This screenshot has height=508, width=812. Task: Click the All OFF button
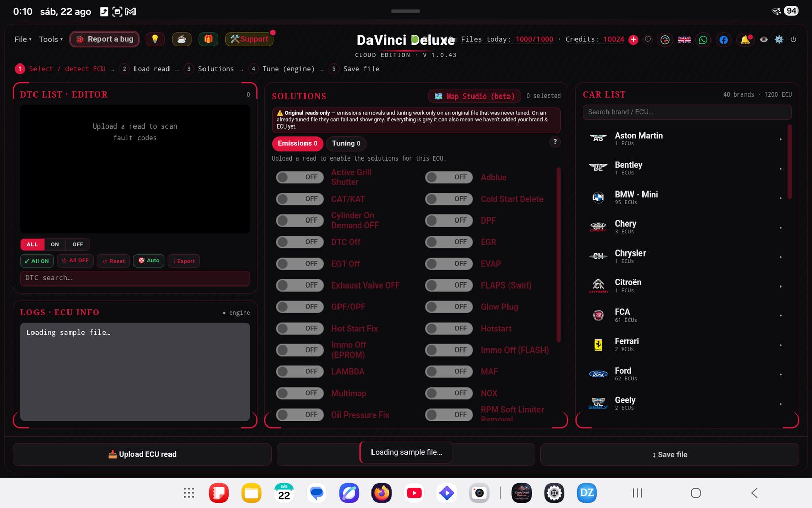[x=75, y=261]
